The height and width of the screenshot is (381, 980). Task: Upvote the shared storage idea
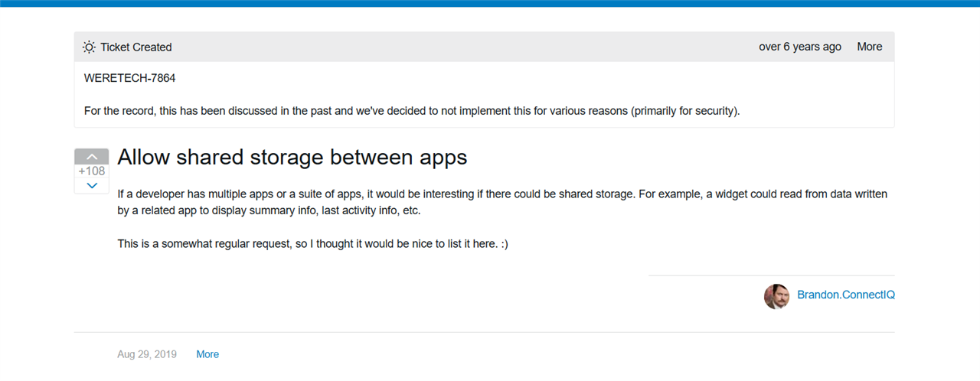coord(92,156)
